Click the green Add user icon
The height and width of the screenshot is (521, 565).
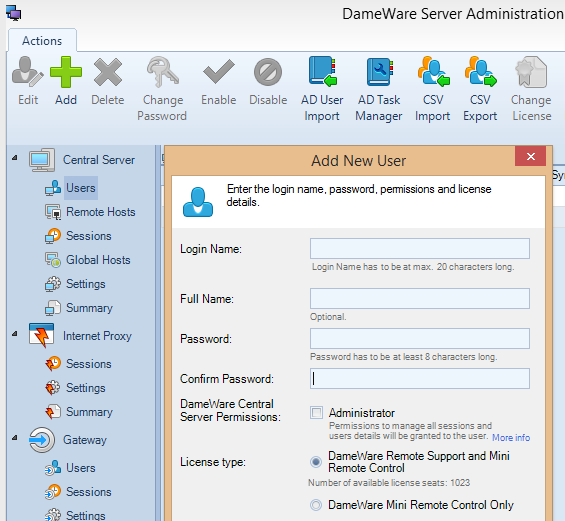66,72
